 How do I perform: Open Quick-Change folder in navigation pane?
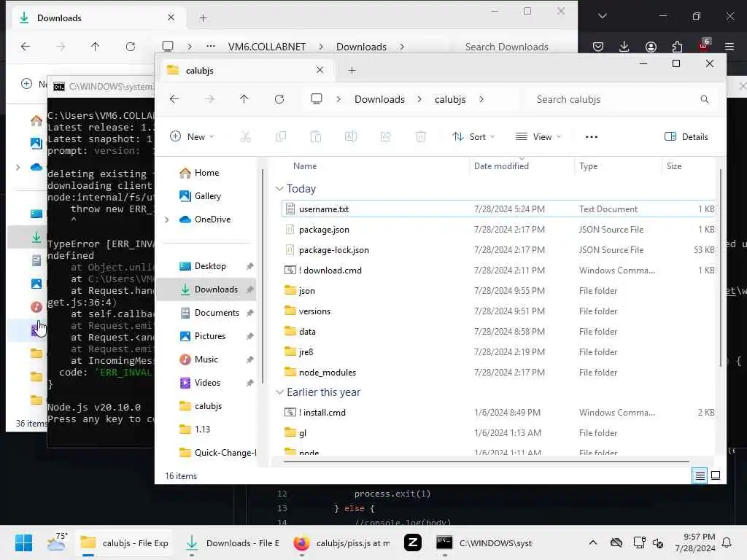[x=217, y=452]
